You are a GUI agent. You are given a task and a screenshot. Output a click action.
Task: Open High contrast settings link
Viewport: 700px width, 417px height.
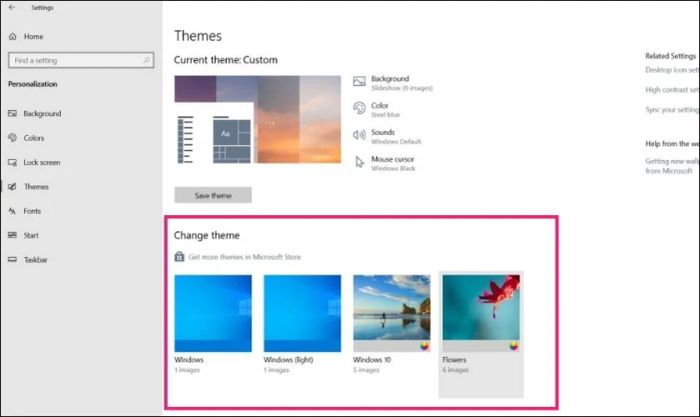(x=672, y=90)
